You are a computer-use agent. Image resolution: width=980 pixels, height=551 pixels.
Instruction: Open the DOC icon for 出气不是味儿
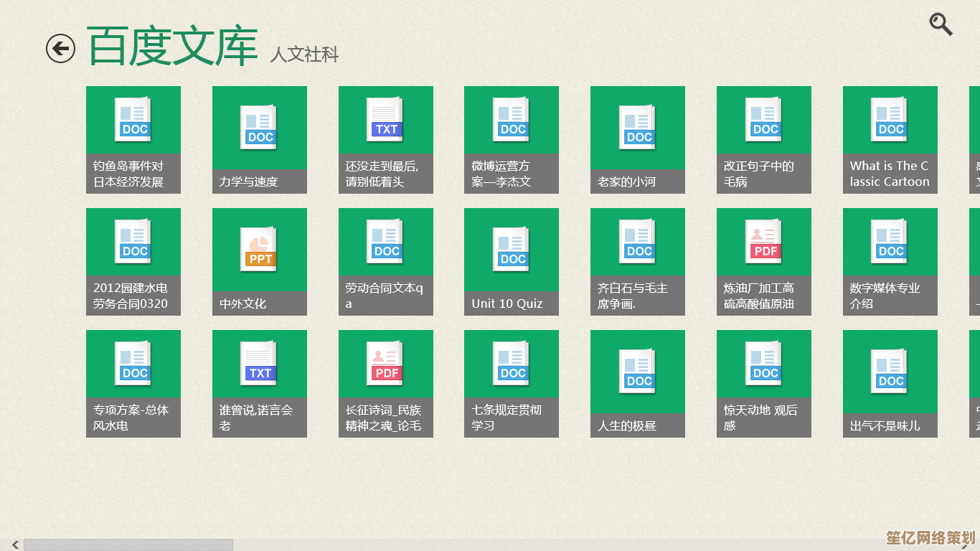(890, 371)
